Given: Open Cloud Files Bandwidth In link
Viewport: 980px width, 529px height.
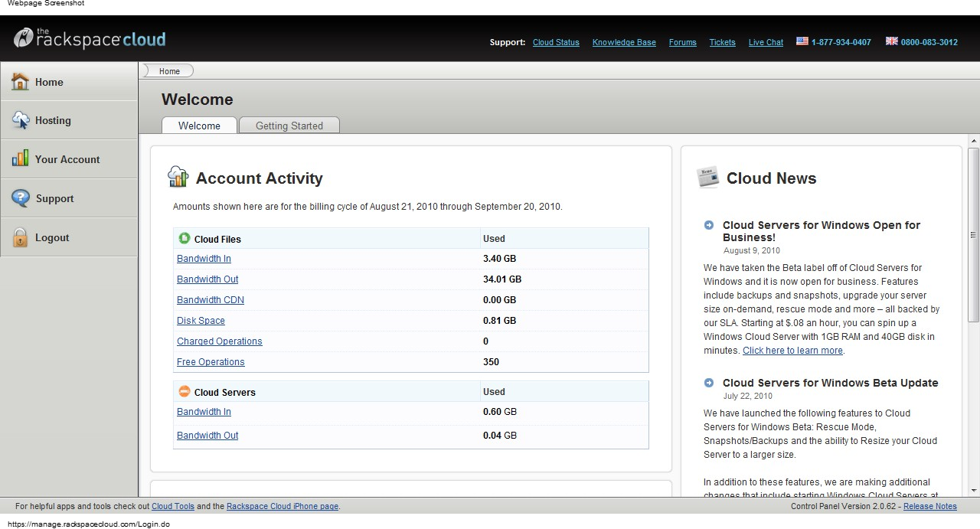Looking at the screenshot, I should point(204,259).
